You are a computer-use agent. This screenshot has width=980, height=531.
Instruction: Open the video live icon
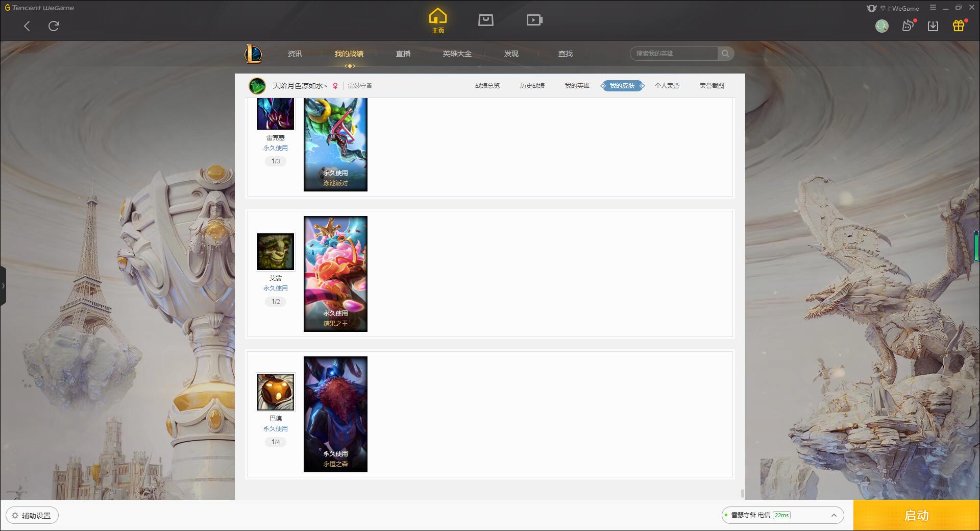coord(534,20)
